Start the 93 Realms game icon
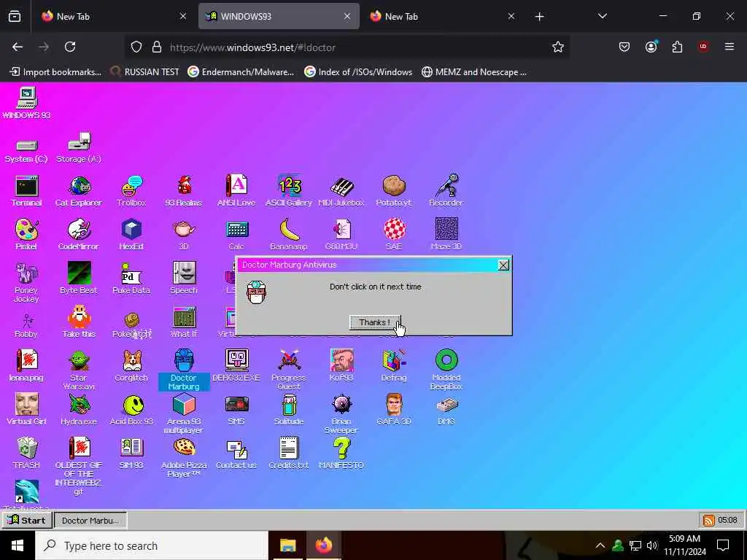This screenshot has width=747, height=560. pos(184,191)
